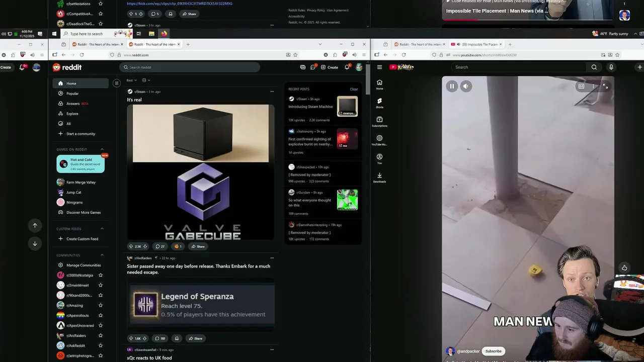Screen dimensions: 644x362
Task: Open Firefox from the Windows taskbar
Action: pyautogui.click(x=164, y=34)
